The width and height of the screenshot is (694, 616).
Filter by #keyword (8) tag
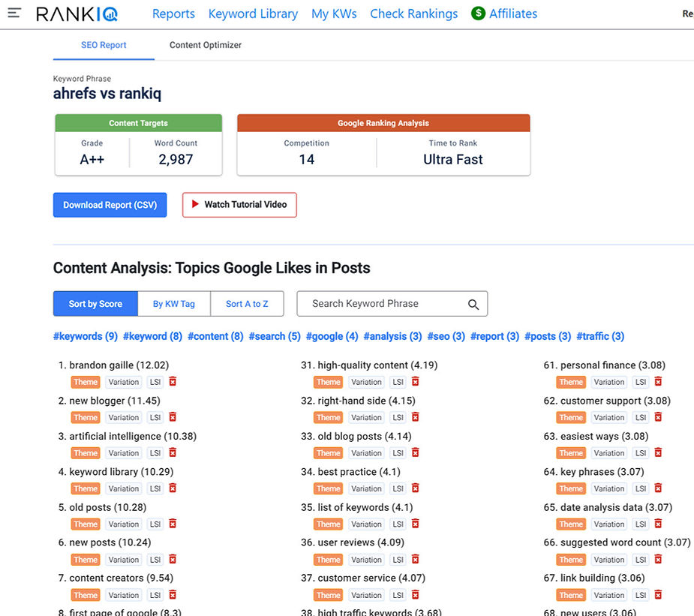153,336
